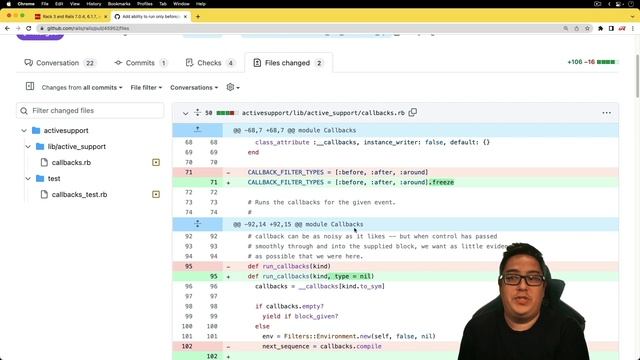Reload the current page
The image size is (640, 360).
(x=29, y=28)
